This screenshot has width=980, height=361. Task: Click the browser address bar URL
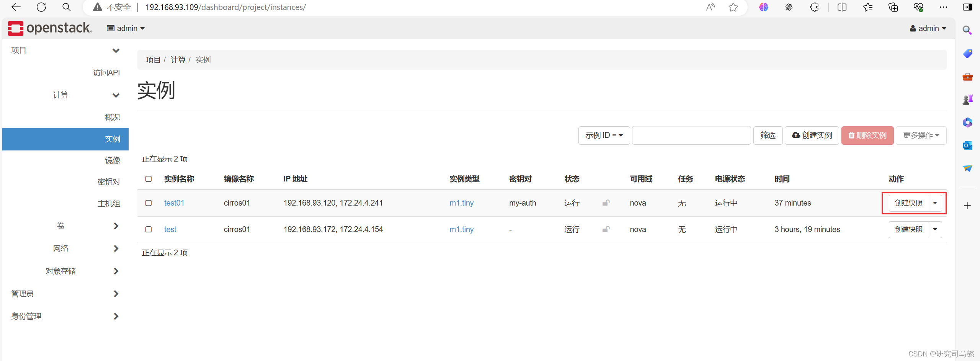pyautogui.click(x=225, y=7)
